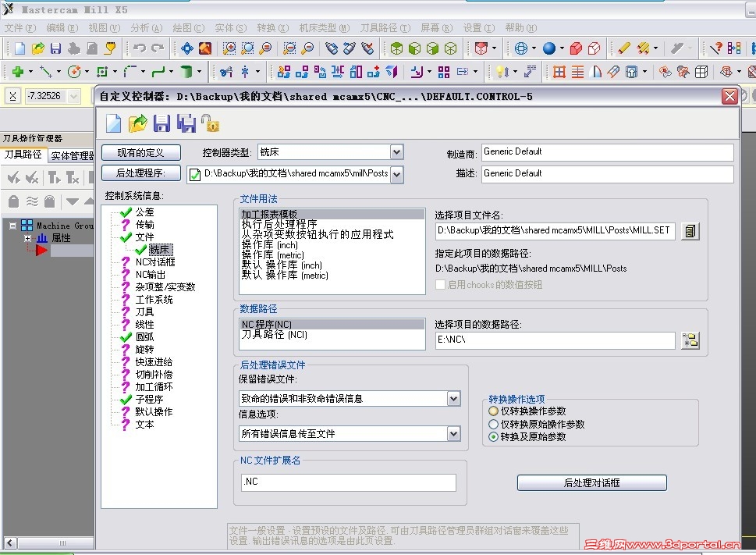Click the Save icon in main toolbar
Screen dimensions: 756x555
tap(56, 48)
